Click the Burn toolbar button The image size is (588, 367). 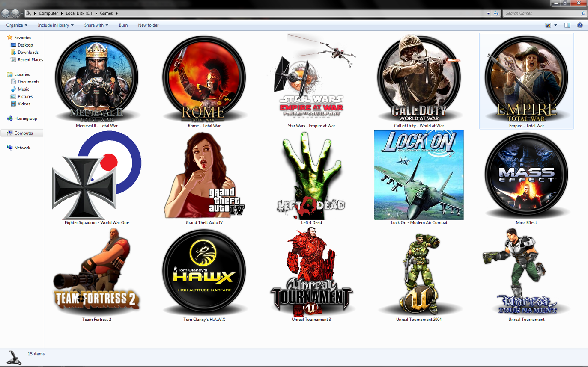click(123, 25)
